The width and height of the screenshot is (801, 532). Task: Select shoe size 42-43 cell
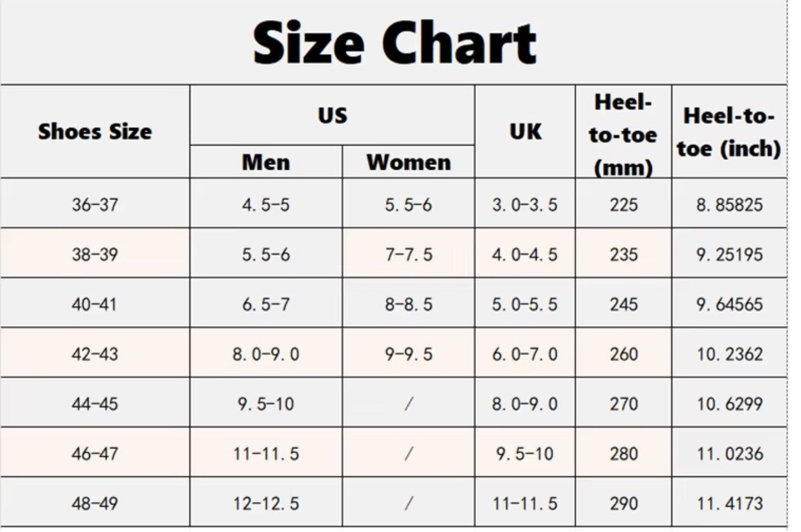tap(95, 354)
